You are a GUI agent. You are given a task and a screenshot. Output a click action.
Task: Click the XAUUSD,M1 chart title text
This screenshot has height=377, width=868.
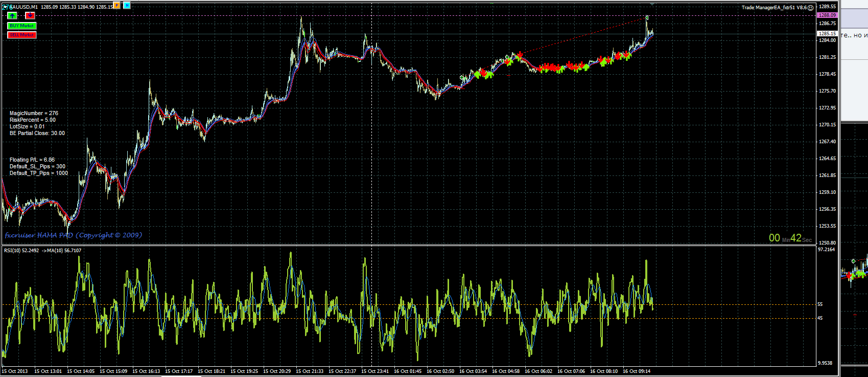click(23, 7)
